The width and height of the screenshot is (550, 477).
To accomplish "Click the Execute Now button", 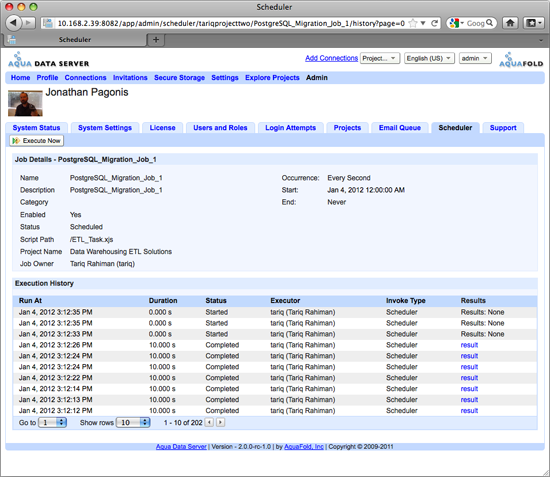I will (36, 141).
